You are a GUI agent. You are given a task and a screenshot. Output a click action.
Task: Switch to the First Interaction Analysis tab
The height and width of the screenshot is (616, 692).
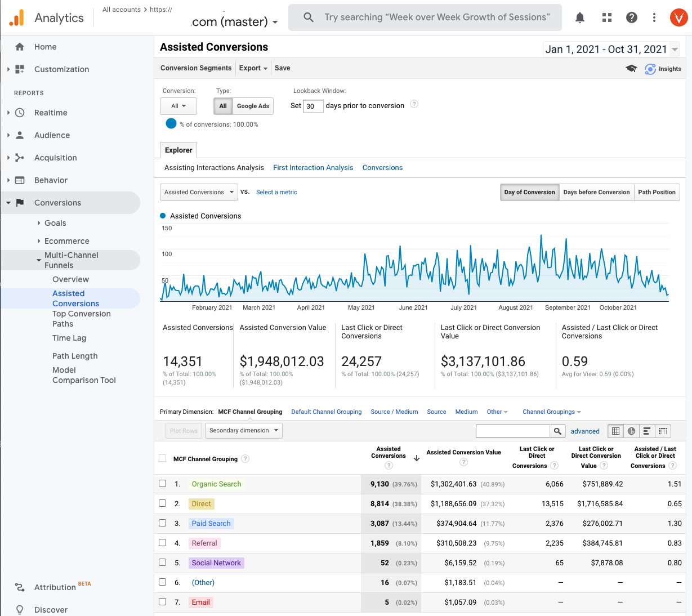coord(313,167)
